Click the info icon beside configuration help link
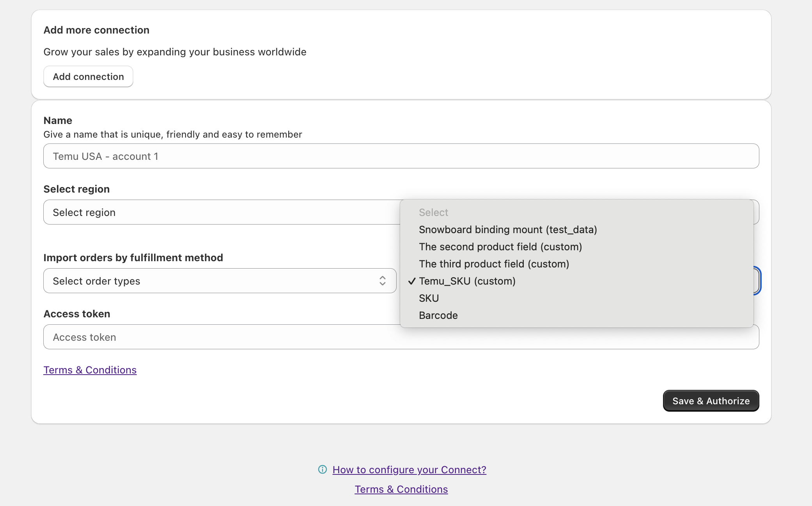 point(322,470)
